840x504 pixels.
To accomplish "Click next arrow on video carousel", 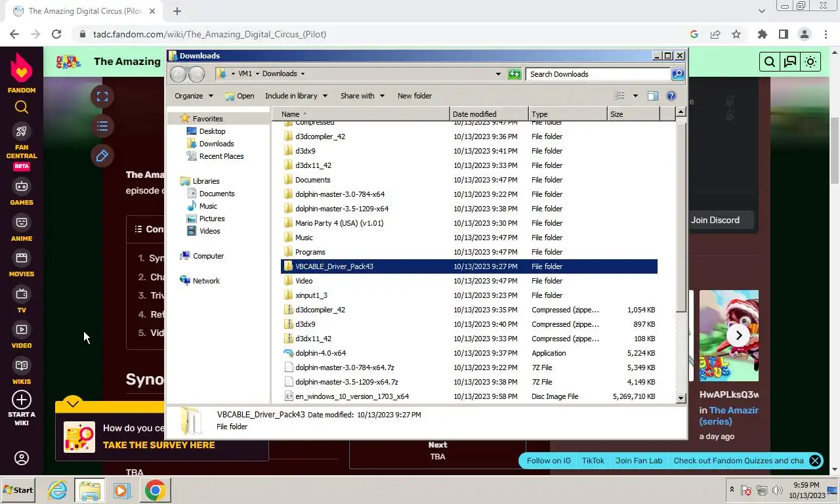I will (738, 335).
